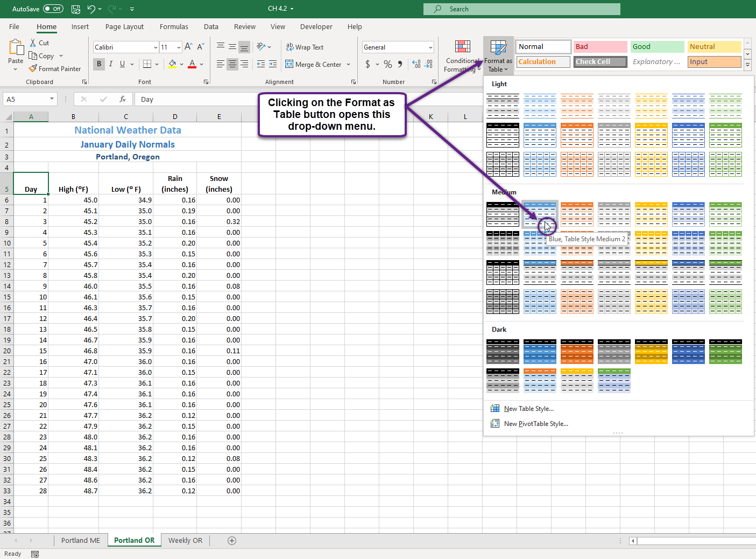Switch to the Formulas tab
Screen dimensions: 756x559
(174, 26)
